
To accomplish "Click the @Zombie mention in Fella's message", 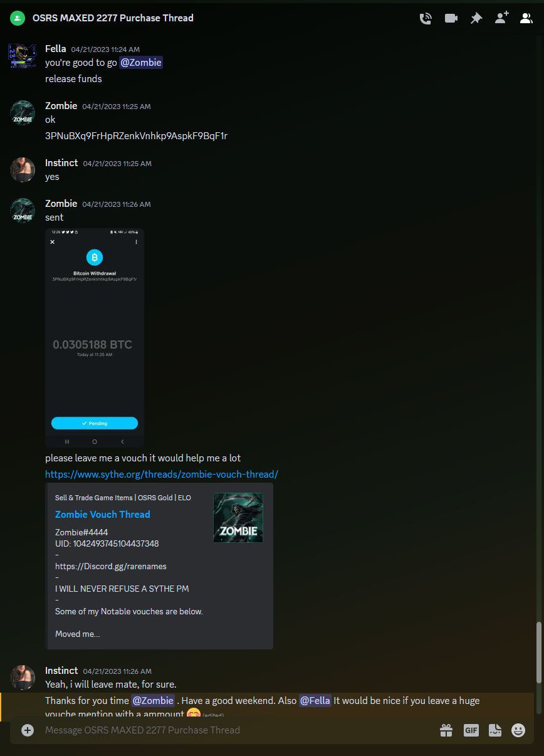I will coord(141,62).
